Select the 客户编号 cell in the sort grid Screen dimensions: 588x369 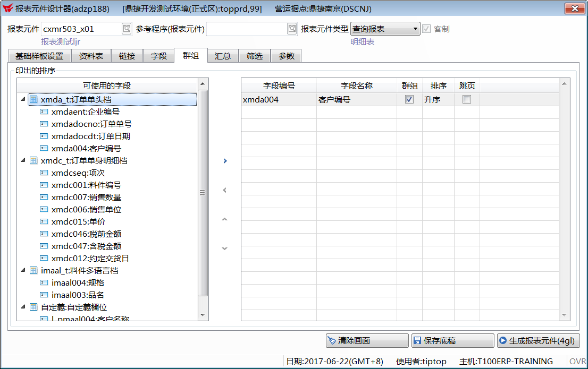tap(357, 100)
